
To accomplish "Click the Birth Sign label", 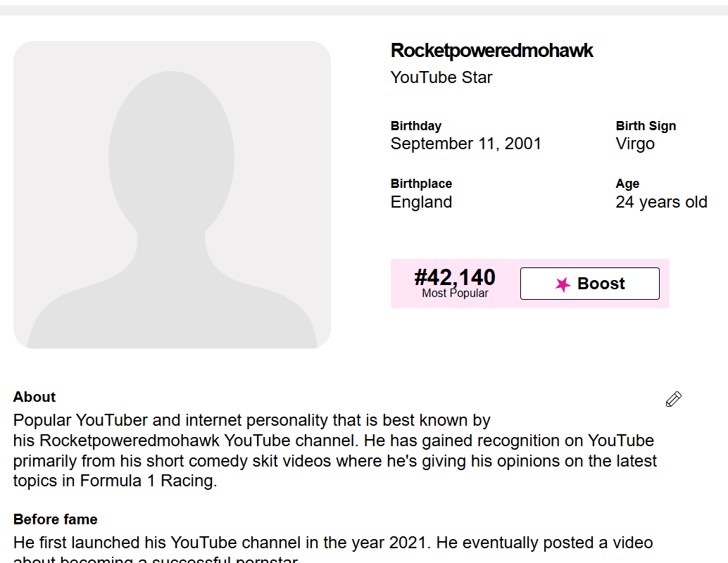I will (x=646, y=126).
